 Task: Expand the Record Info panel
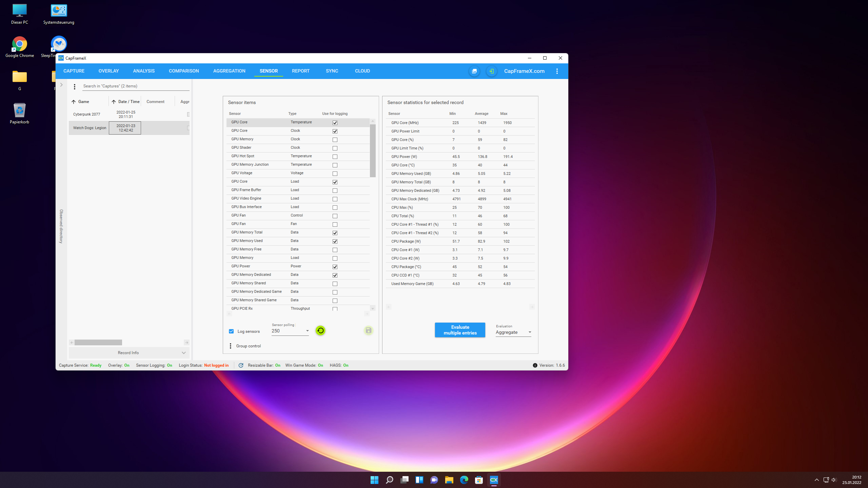pos(129,353)
